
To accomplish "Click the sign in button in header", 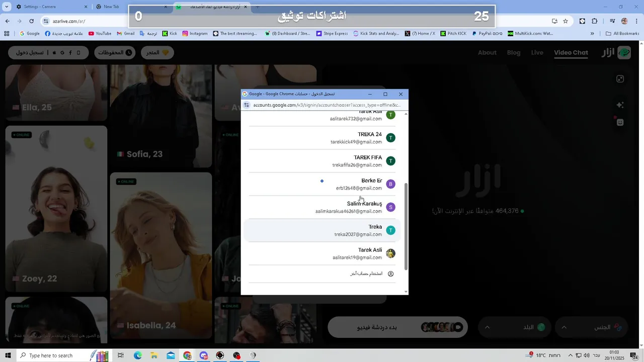I will 48,52.
